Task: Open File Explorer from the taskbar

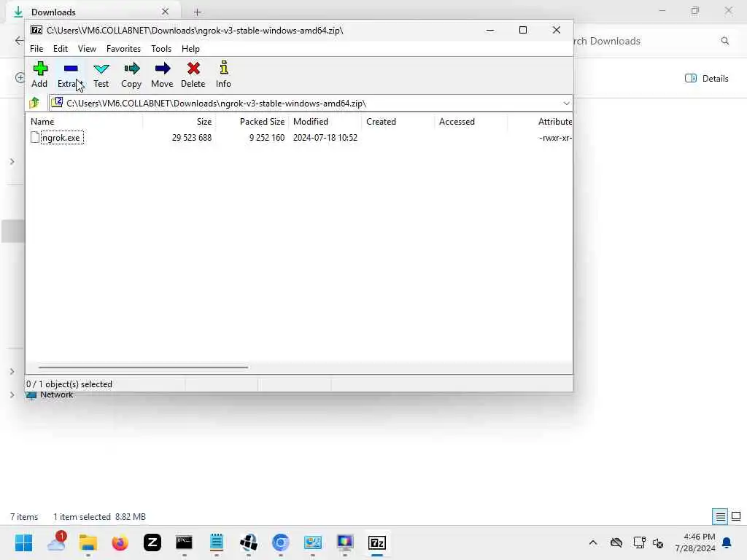Action: [x=88, y=542]
